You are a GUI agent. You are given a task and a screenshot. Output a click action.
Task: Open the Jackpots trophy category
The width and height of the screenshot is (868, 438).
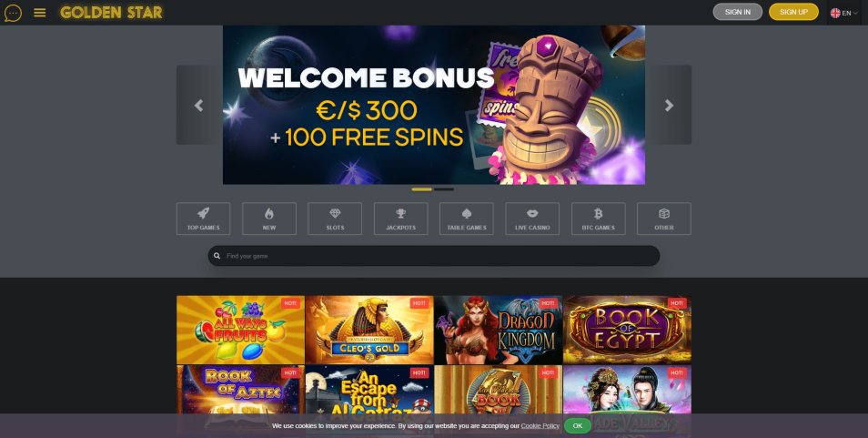pos(400,219)
